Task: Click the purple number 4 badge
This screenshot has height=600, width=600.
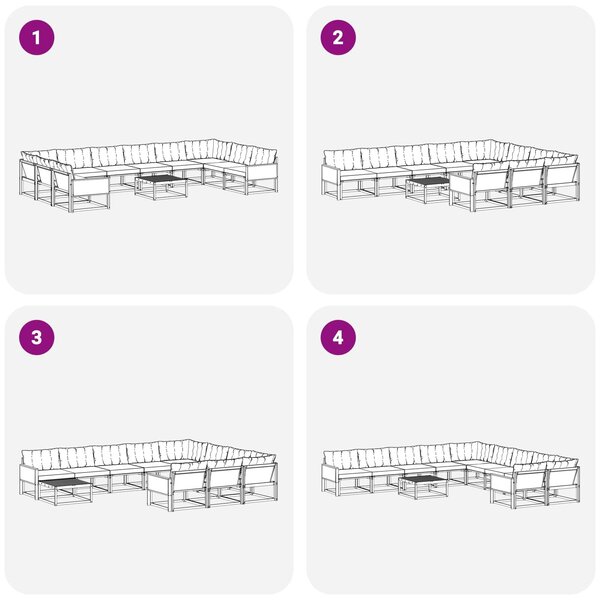Action: pos(338,338)
